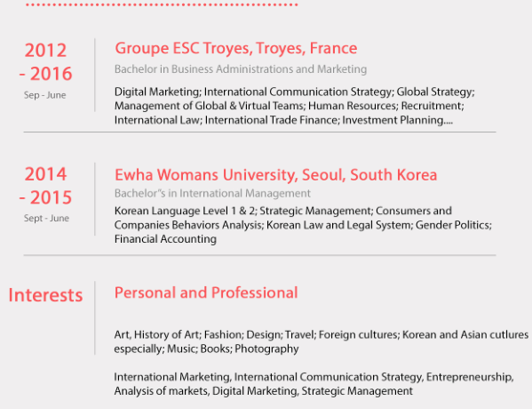Click Bachelor in Business Administrations and Marketing
The height and width of the screenshot is (409, 532).
pyautogui.click(x=241, y=69)
